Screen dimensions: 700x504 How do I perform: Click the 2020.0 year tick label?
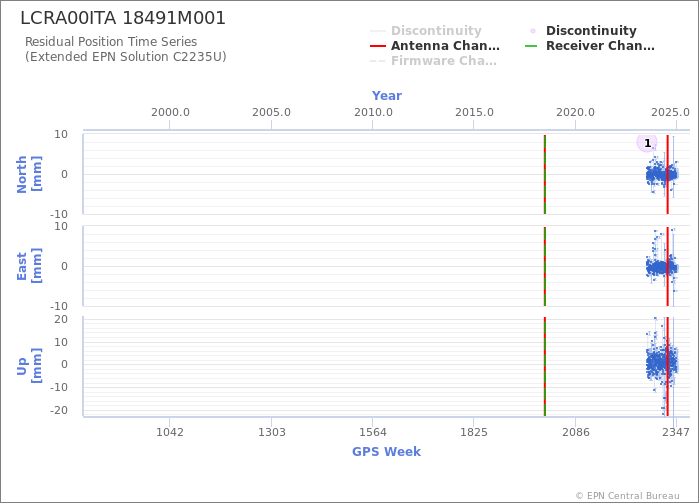(575, 112)
